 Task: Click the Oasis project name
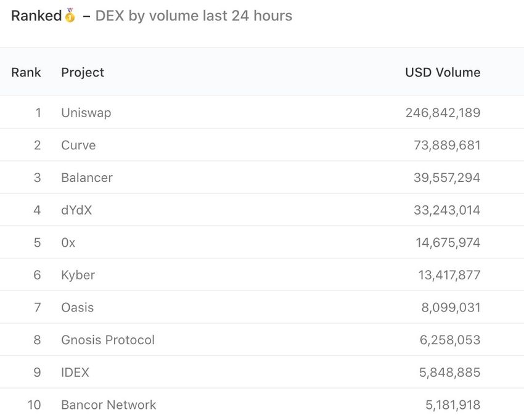(x=78, y=307)
